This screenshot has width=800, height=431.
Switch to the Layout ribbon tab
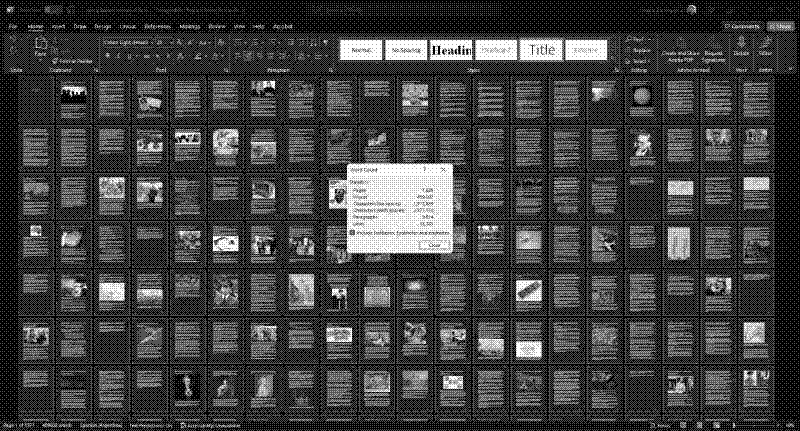click(128, 27)
